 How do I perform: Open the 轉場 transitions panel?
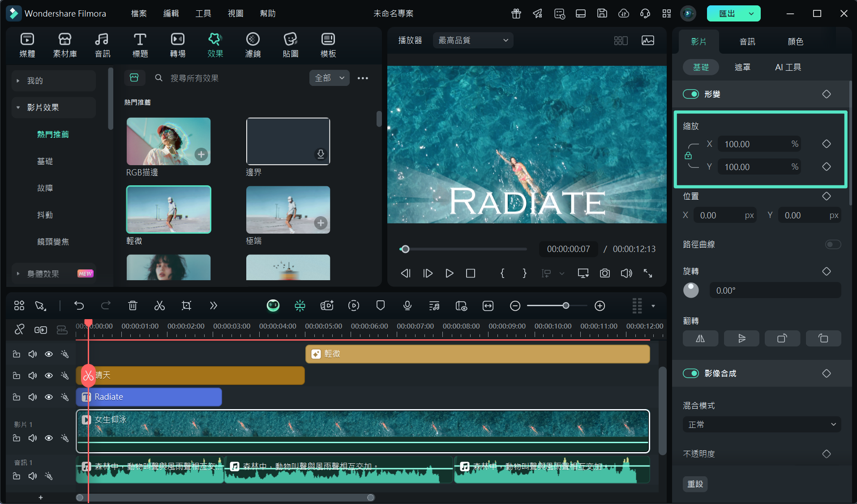[178, 45]
